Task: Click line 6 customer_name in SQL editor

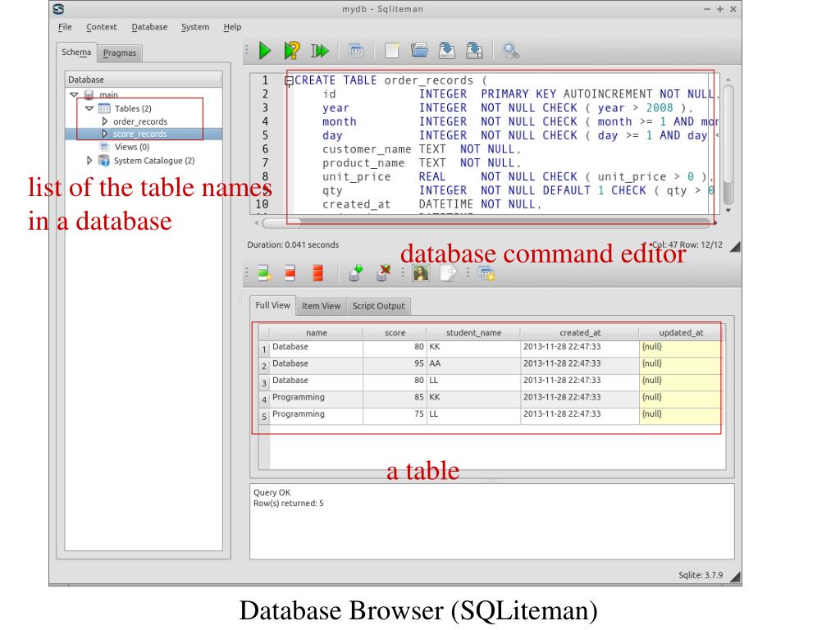Action: tap(367, 149)
